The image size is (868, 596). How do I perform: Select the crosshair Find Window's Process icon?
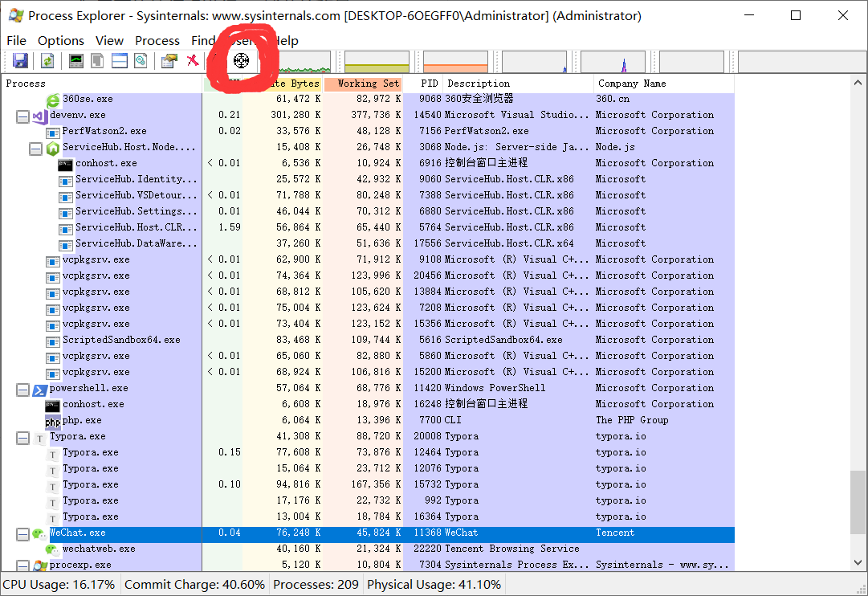tap(242, 59)
